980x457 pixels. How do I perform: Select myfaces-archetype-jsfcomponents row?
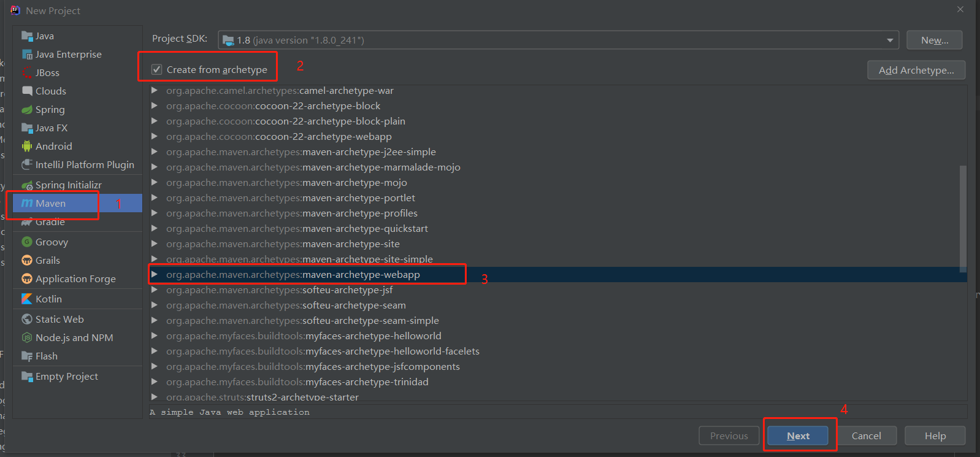coord(558,367)
